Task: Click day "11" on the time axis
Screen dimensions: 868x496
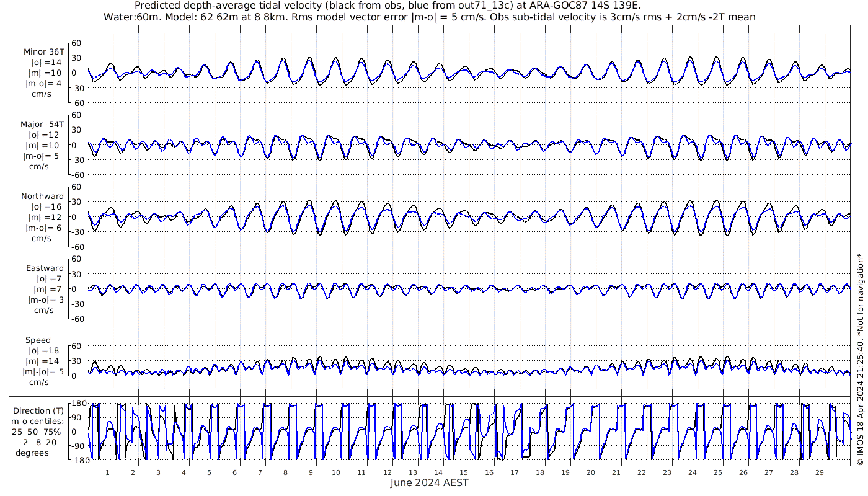Action: [361, 472]
